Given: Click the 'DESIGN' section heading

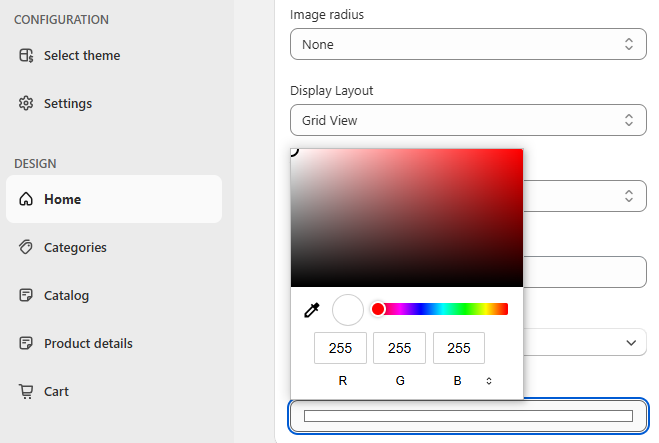Looking at the screenshot, I should click(35, 163).
